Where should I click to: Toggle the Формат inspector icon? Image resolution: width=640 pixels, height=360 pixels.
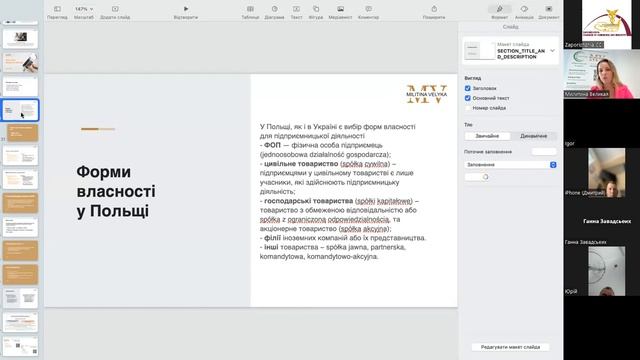click(500, 9)
